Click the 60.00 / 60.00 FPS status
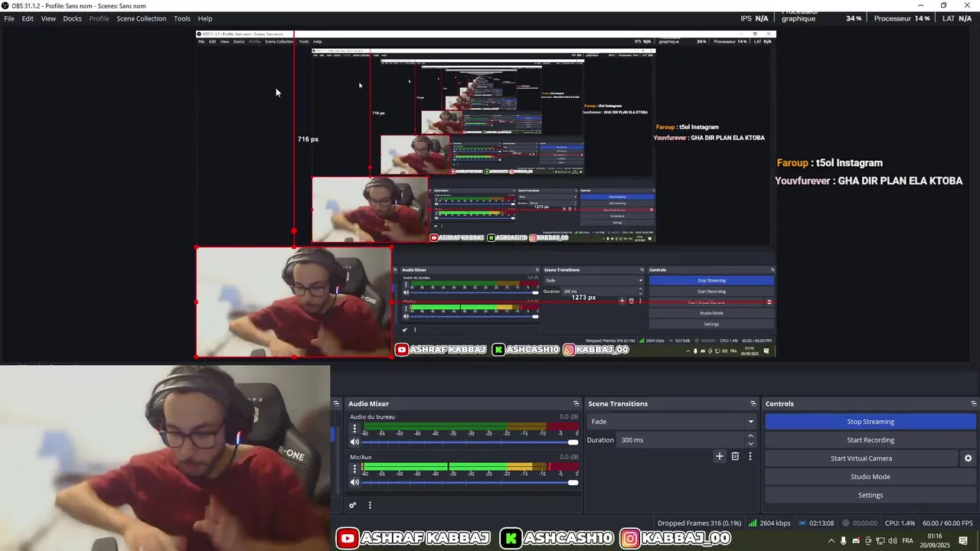Image resolution: width=980 pixels, height=551 pixels. [949, 523]
